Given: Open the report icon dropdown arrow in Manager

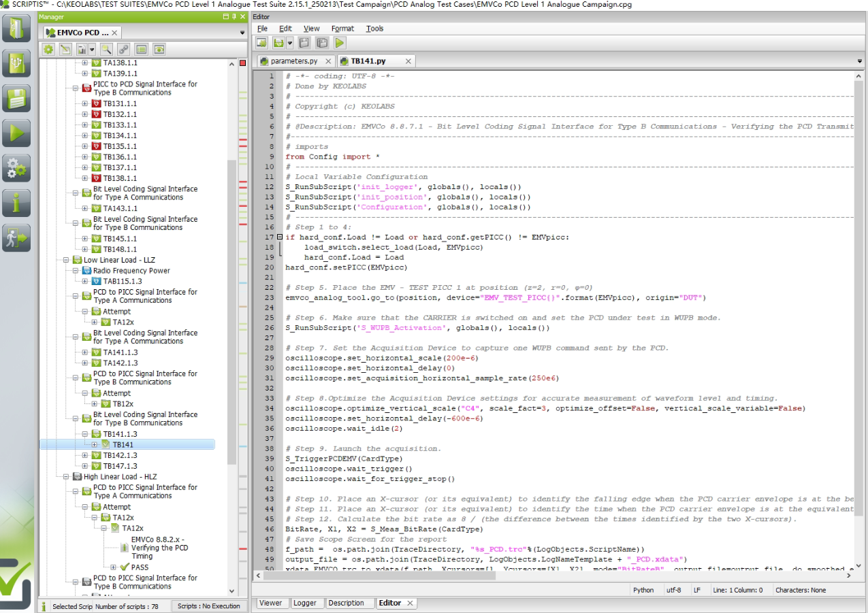Looking at the screenshot, I should (x=92, y=49).
